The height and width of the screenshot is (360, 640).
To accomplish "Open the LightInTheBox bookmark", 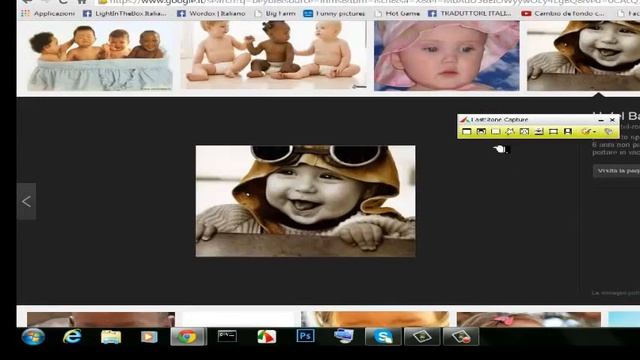I will pos(125,13).
